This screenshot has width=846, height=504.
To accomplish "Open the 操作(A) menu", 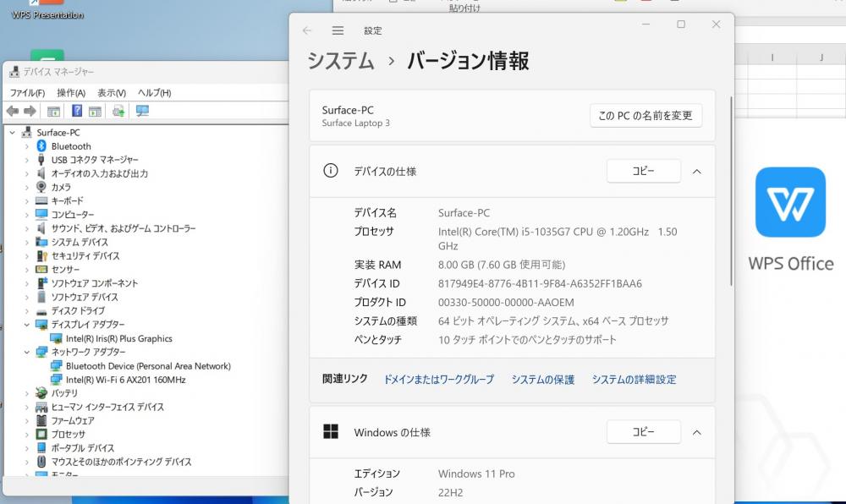I will [71, 93].
